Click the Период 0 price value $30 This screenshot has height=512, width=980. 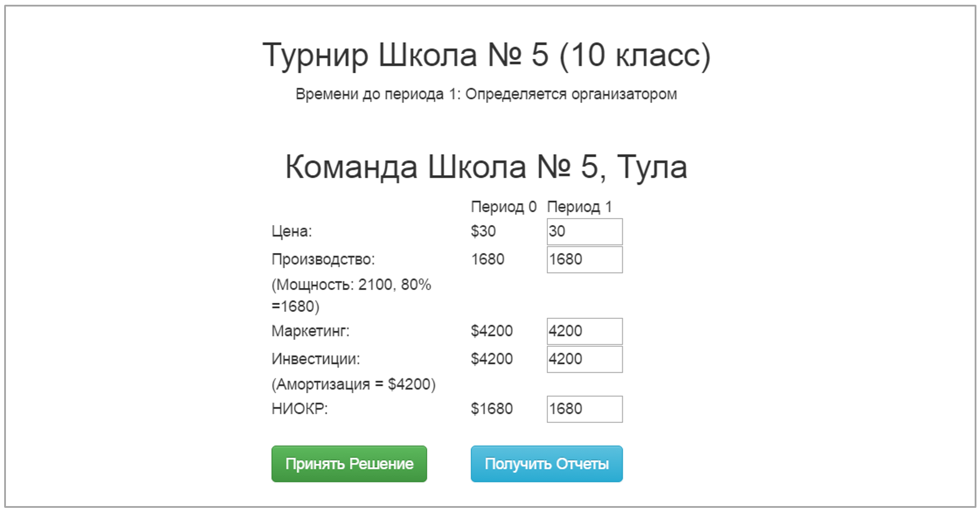[483, 231]
